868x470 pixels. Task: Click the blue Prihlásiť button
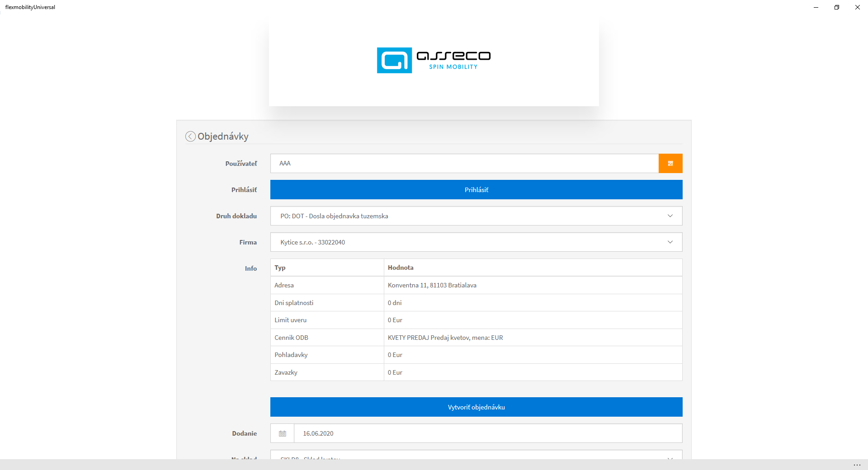tap(476, 190)
